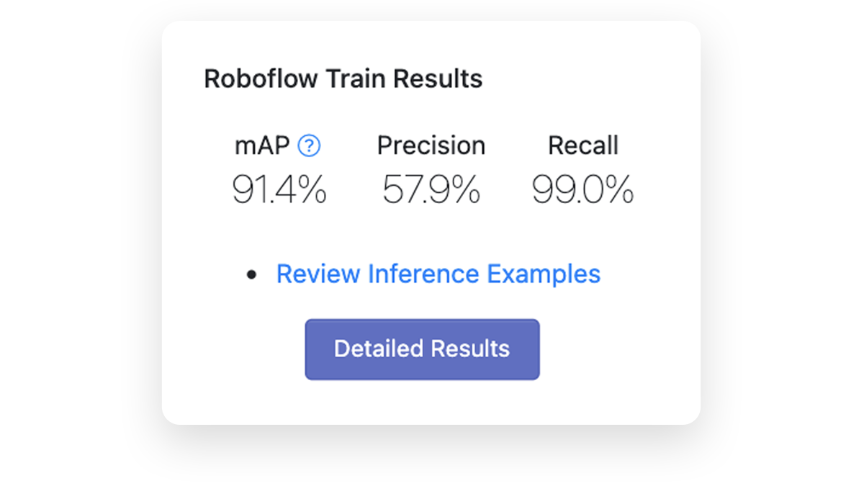Click the 91.4% mAP value
This screenshot has height=504, width=864.
tap(279, 191)
